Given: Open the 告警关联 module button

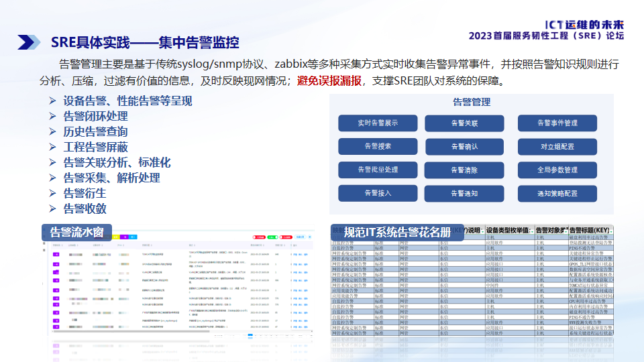Looking at the screenshot, I should click(464, 123).
